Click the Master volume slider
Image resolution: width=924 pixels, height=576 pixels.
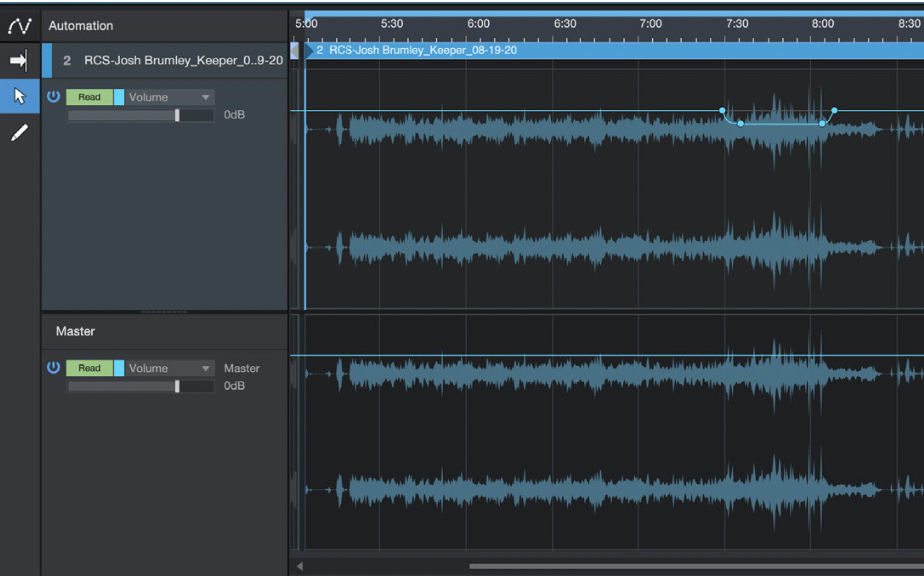(140, 386)
